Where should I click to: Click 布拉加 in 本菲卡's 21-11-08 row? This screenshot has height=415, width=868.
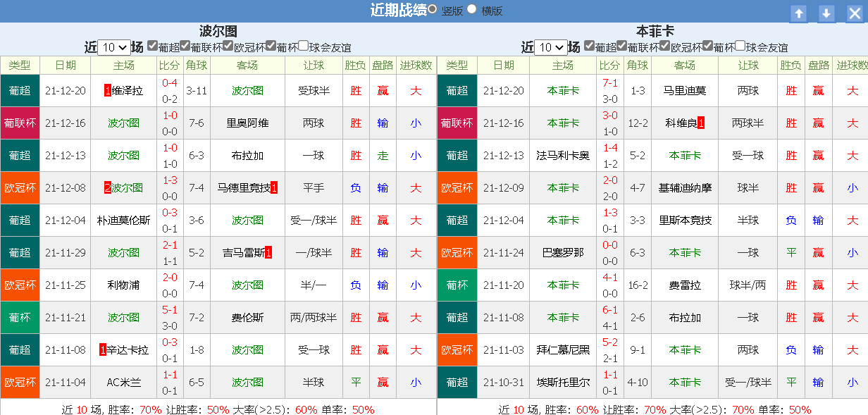pyautogui.click(x=685, y=318)
